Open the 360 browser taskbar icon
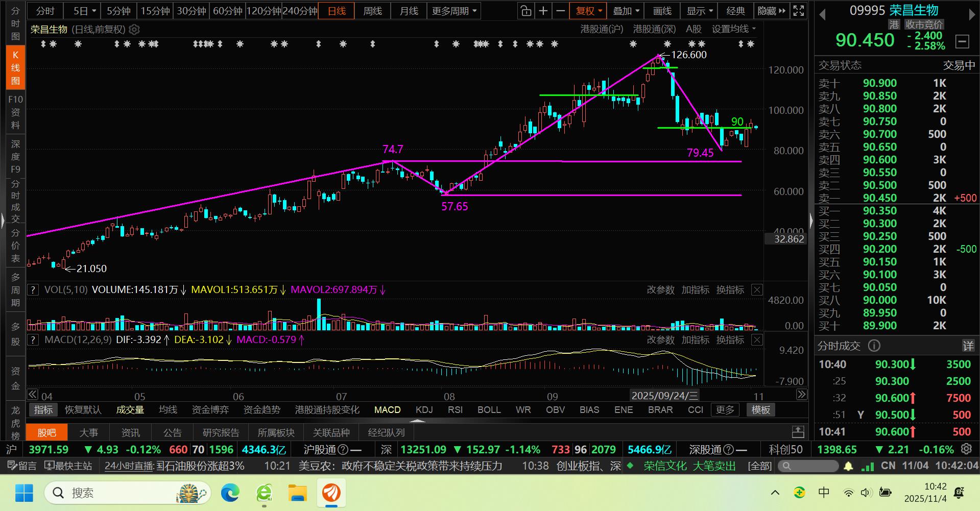This screenshot has width=980, height=511. pyautogui.click(x=264, y=493)
